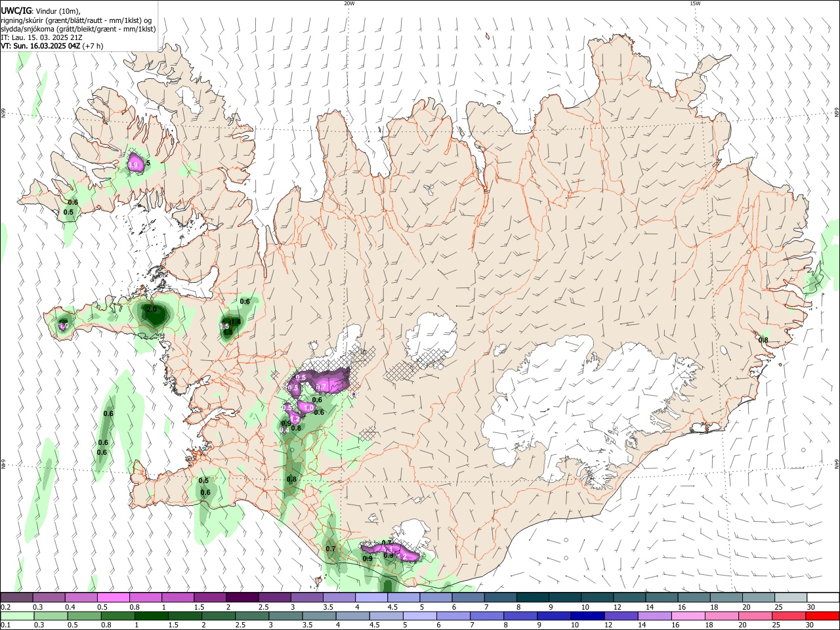Click the dark green rain cell labeled 2.0

tap(154, 316)
